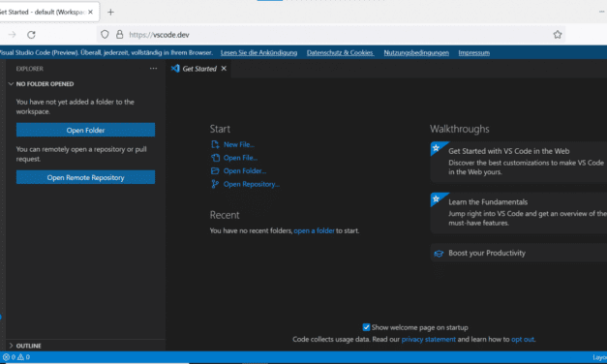Open Datenschutz & Cookies link
This screenshot has width=607, height=364.
click(x=340, y=52)
